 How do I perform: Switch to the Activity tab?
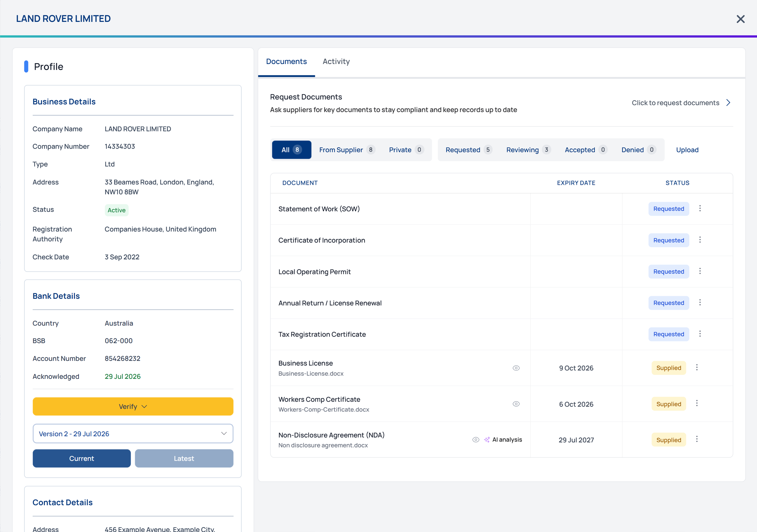[x=336, y=62]
